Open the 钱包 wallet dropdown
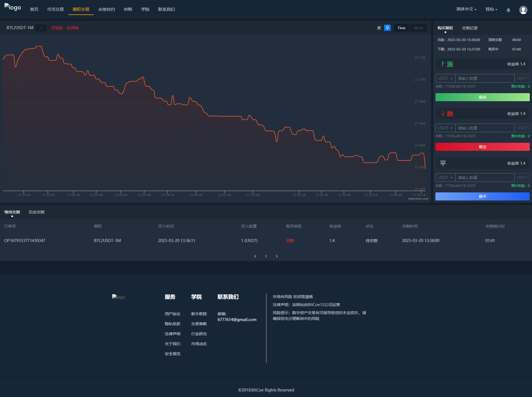 [x=491, y=9]
